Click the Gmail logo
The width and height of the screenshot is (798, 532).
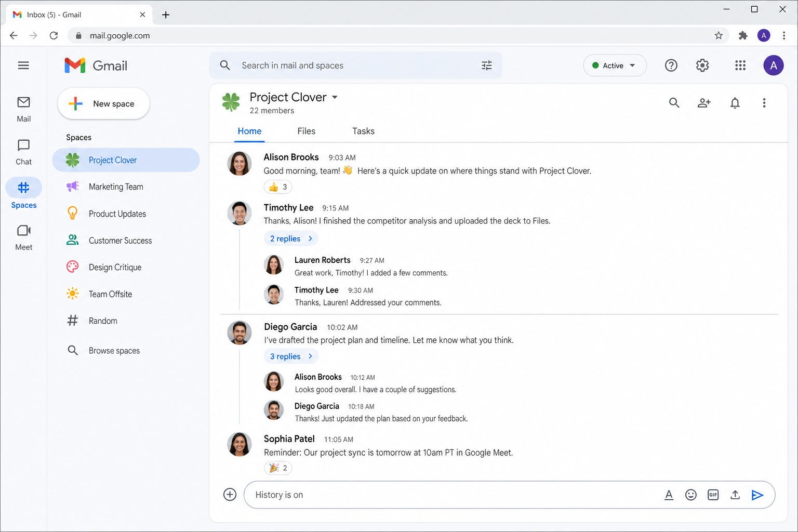[96, 65]
